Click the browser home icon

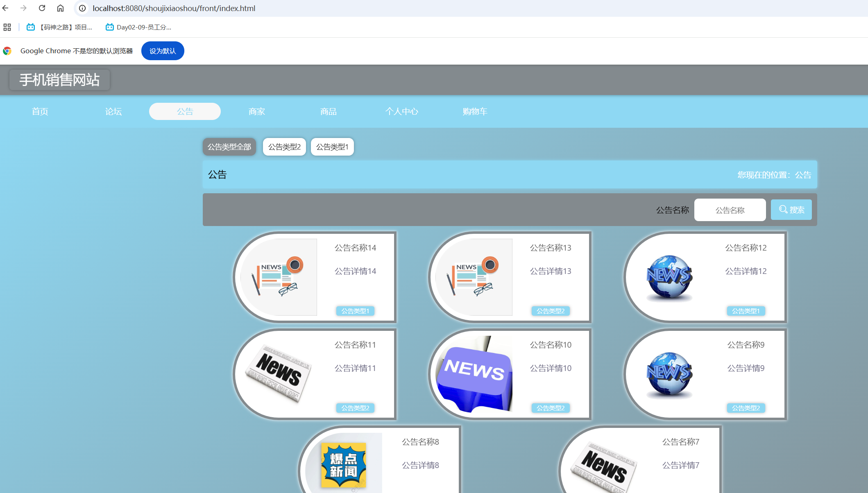(60, 8)
